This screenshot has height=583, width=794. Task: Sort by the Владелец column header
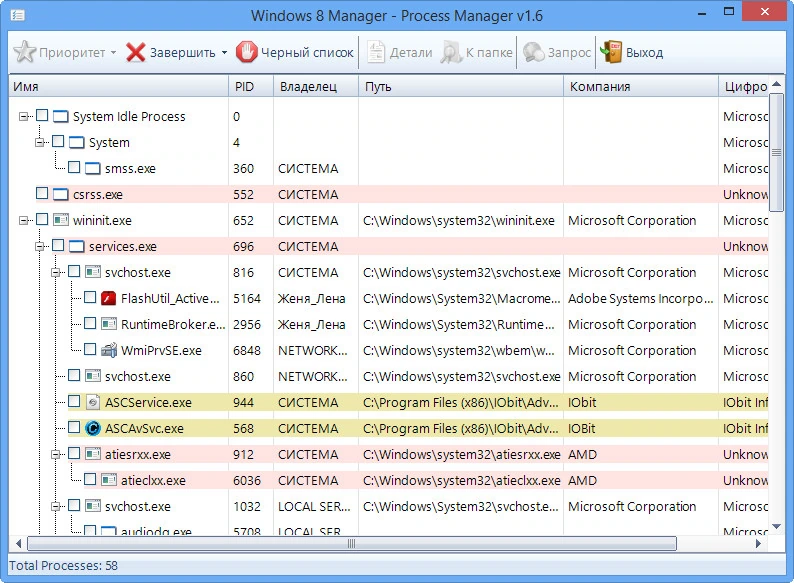click(x=316, y=87)
